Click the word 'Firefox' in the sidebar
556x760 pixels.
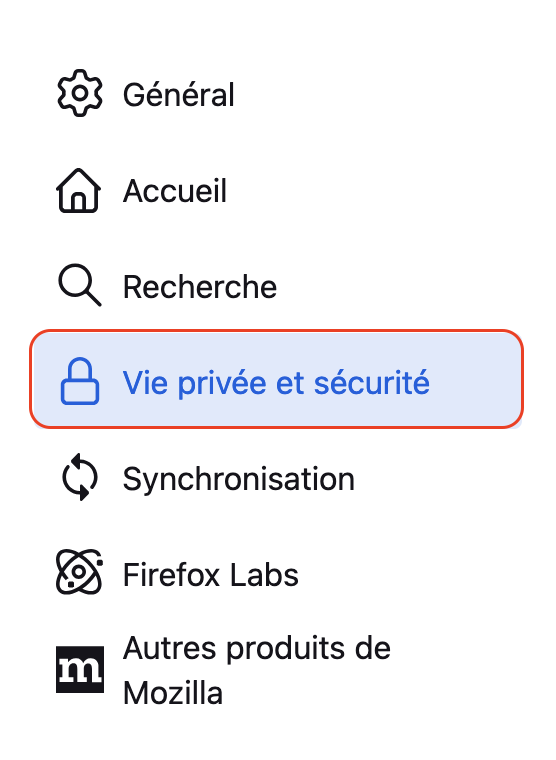point(172,575)
